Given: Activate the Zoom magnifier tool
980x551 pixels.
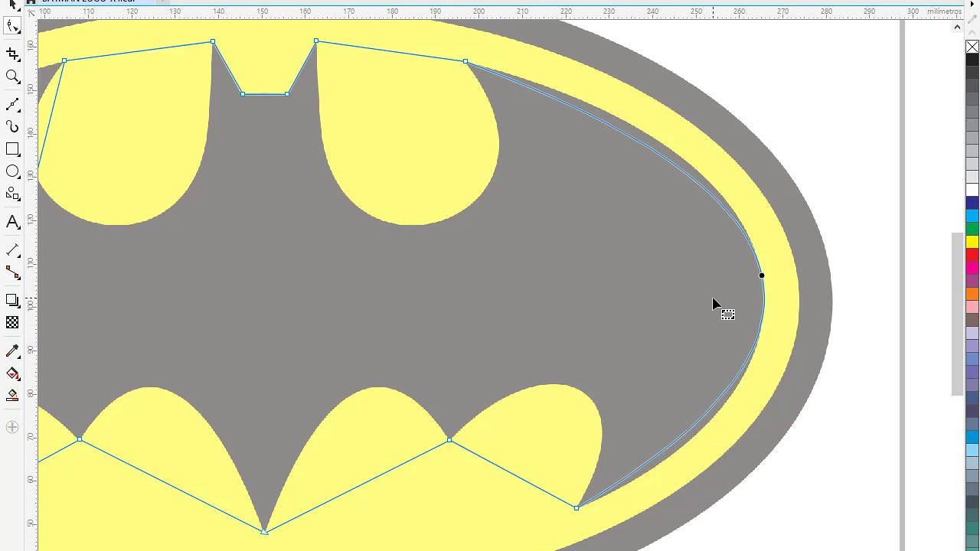Looking at the screenshot, I should tap(12, 77).
